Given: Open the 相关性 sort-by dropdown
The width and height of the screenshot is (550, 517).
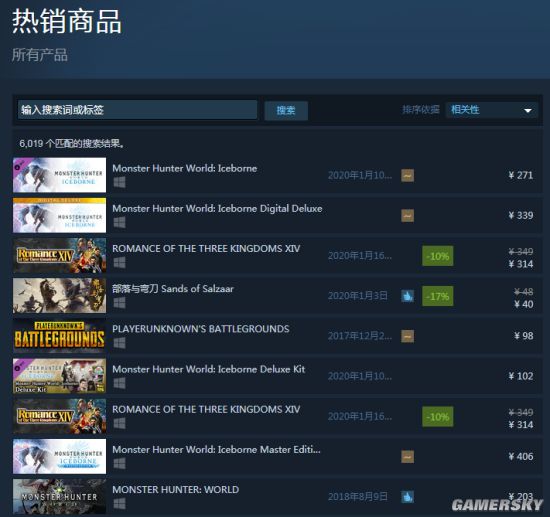Looking at the screenshot, I should click(x=491, y=110).
